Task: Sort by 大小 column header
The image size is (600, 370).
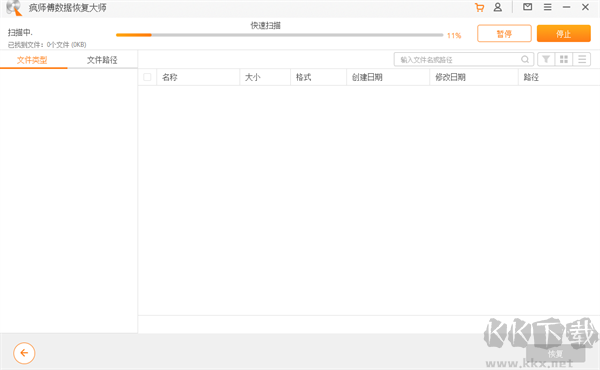Action: [x=265, y=77]
